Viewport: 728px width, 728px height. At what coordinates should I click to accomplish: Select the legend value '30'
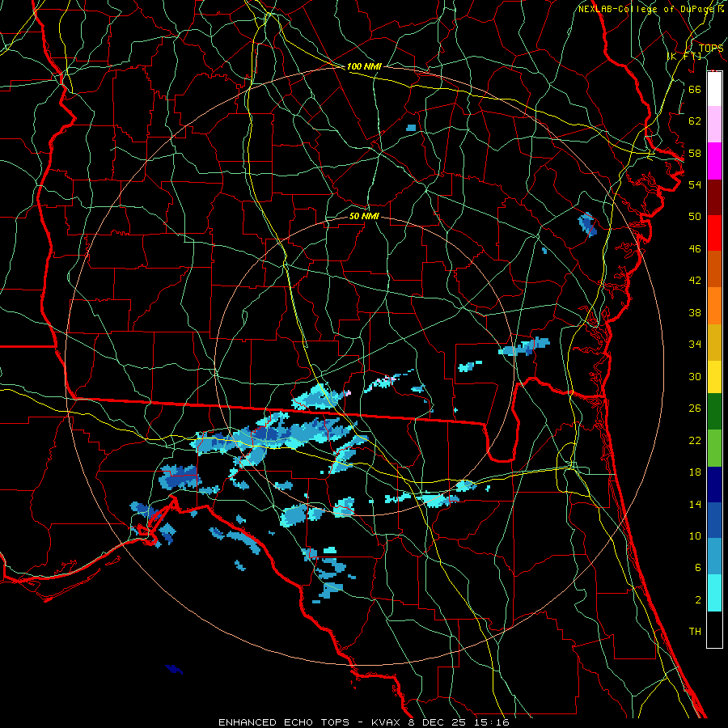click(695, 376)
